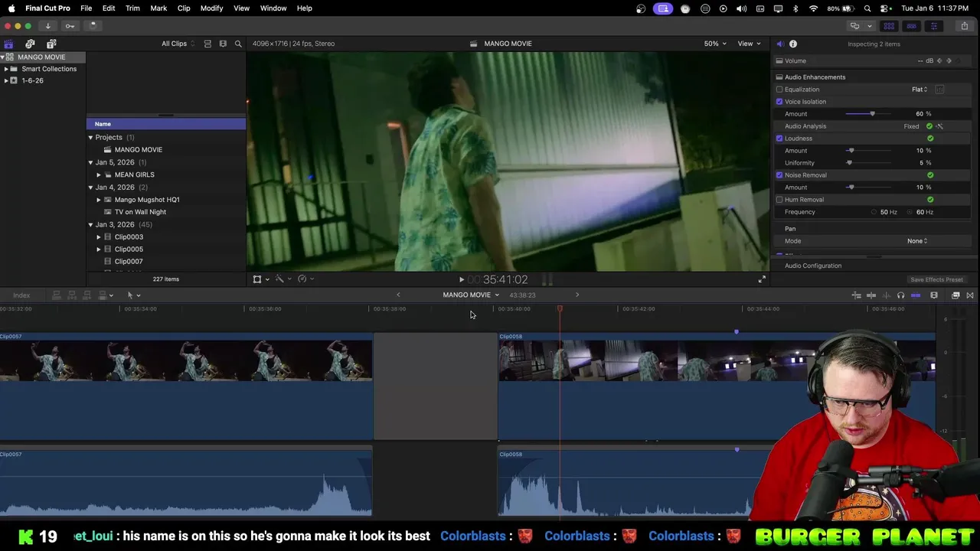Click the browser search magnifier icon

(238, 44)
